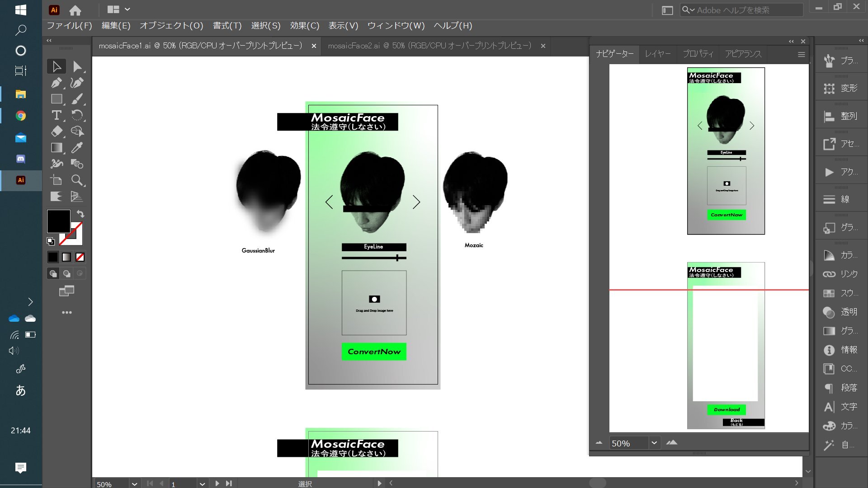Select the Pen tool

pos(56,83)
